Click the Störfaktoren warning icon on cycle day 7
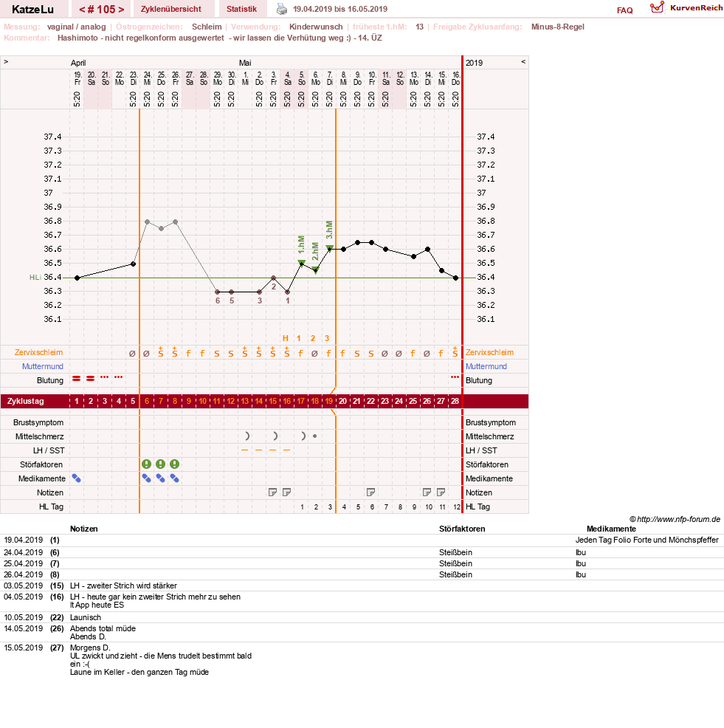 (161, 464)
